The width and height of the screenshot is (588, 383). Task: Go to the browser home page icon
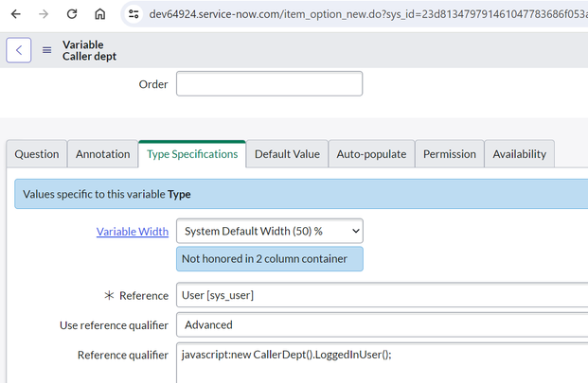[99, 14]
